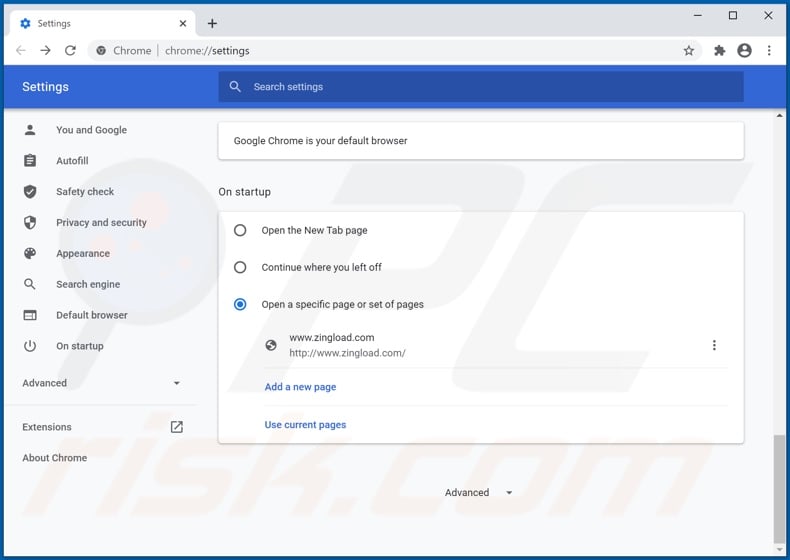Click the Appearance palette icon

pyautogui.click(x=30, y=254)
